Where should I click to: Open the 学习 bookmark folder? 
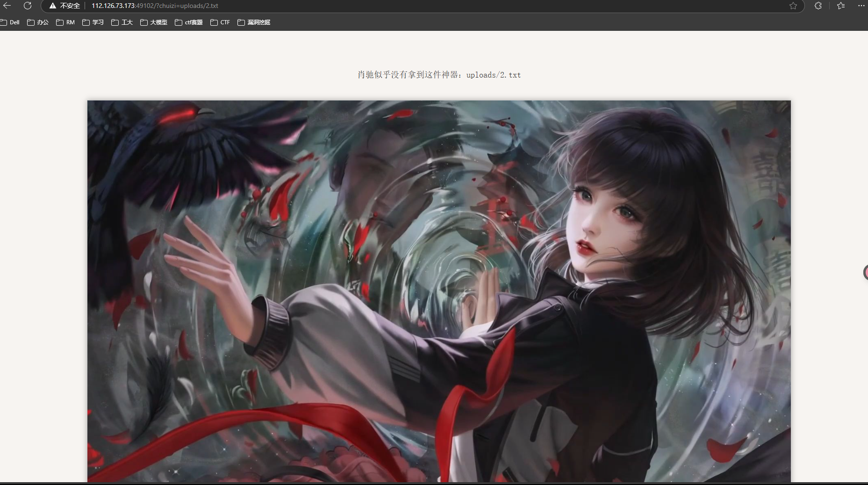93,22
